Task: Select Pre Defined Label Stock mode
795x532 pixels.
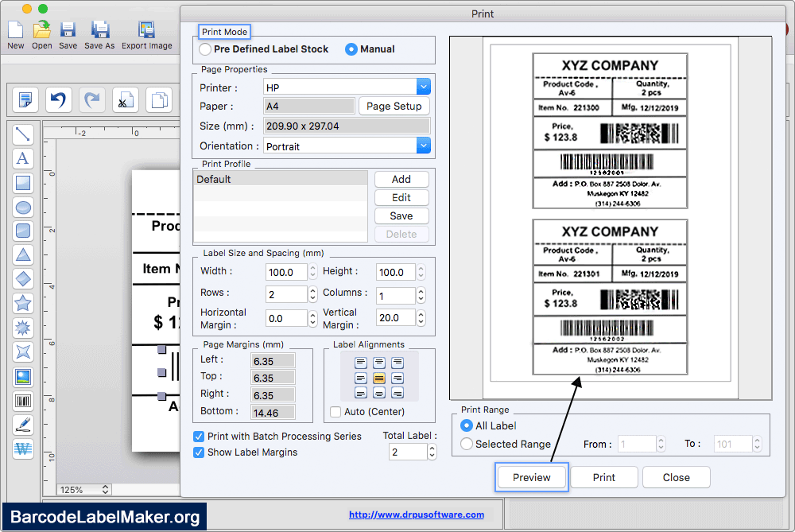Action: pos(206,49)
